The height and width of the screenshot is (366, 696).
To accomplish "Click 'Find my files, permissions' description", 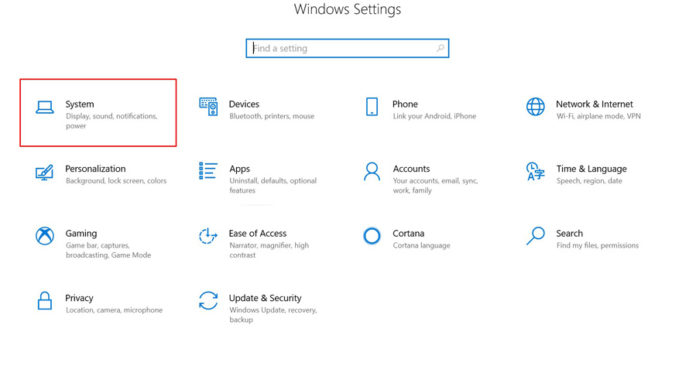I will 597,245.
